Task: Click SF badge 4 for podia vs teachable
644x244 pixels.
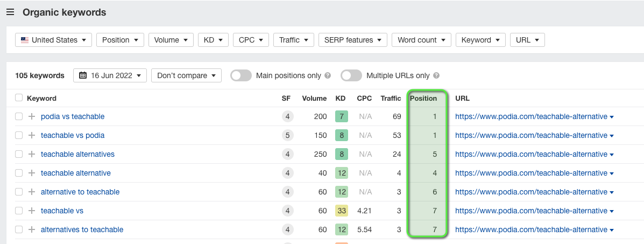Action: [287, 116]
